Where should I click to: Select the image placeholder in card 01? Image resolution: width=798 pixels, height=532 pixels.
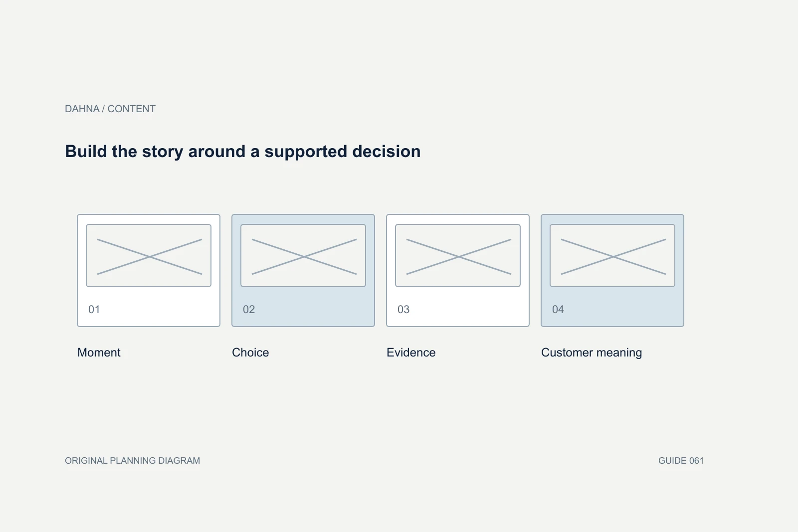pyautogui.click(x=149, y=255)
